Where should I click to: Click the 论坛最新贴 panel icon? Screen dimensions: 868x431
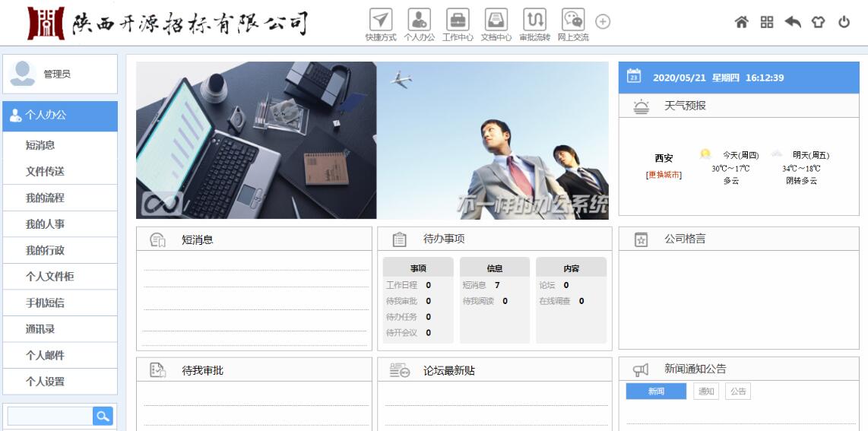click(x=399, y=370)
